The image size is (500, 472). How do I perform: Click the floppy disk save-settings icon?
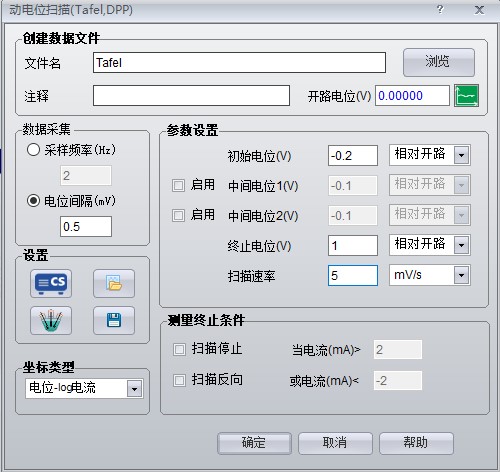pyautogui.click(x=114, y=321)
